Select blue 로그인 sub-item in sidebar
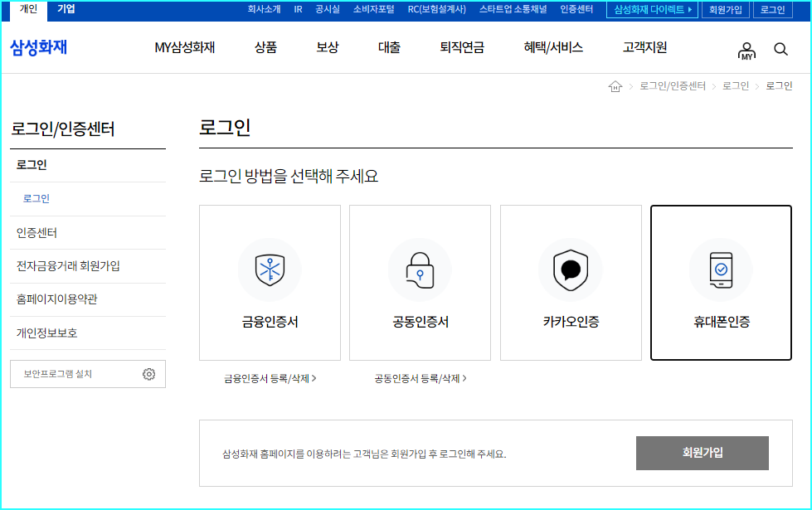812x510 pixels. (x=36, y=199)
